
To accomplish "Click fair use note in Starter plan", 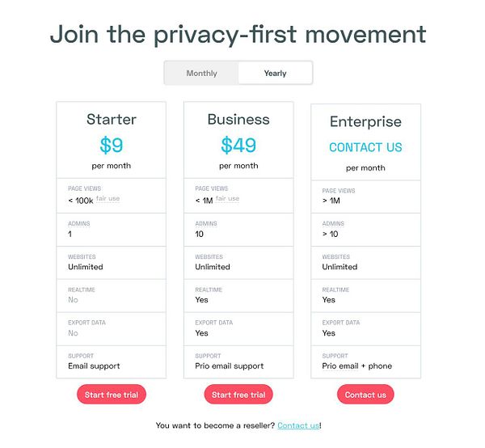I will [x=108, y=199].
